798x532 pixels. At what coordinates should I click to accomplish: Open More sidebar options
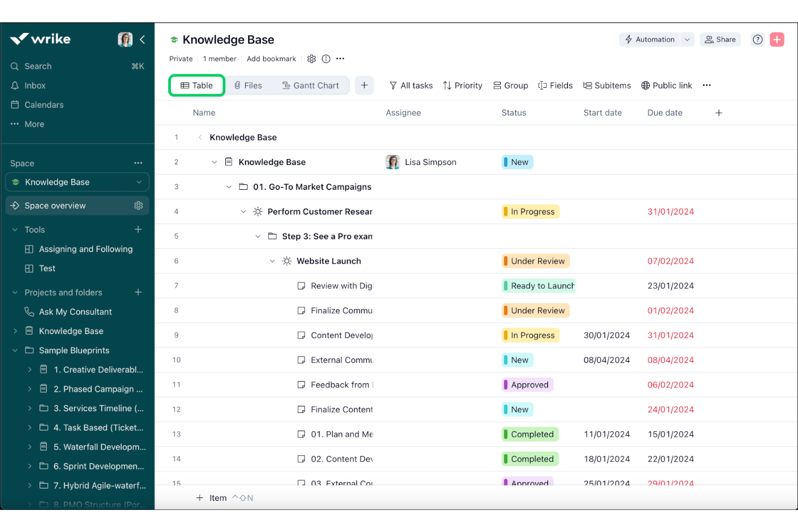(x=34, y=125)
